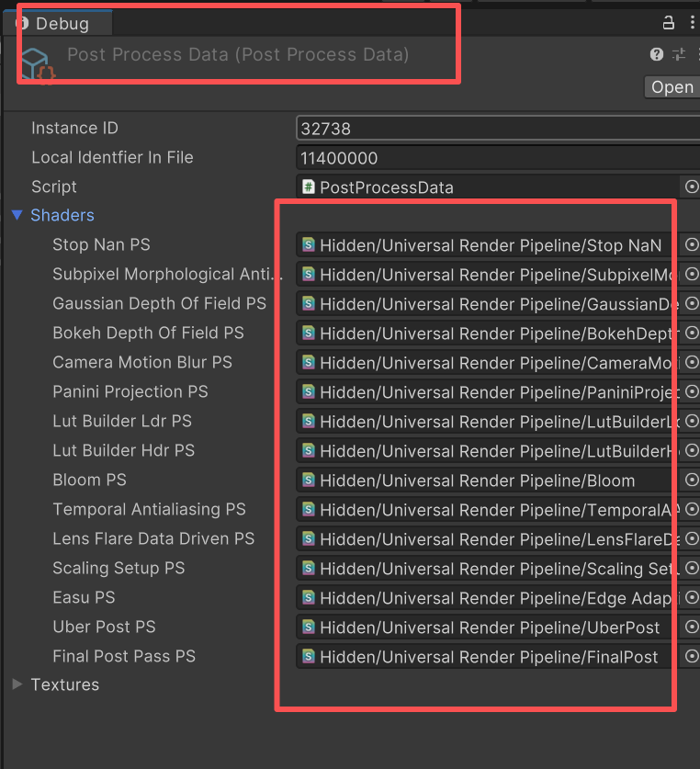
Task: Click the Scaling Set shader reference field
Action: pyautogui.click(x=488, y=569)
